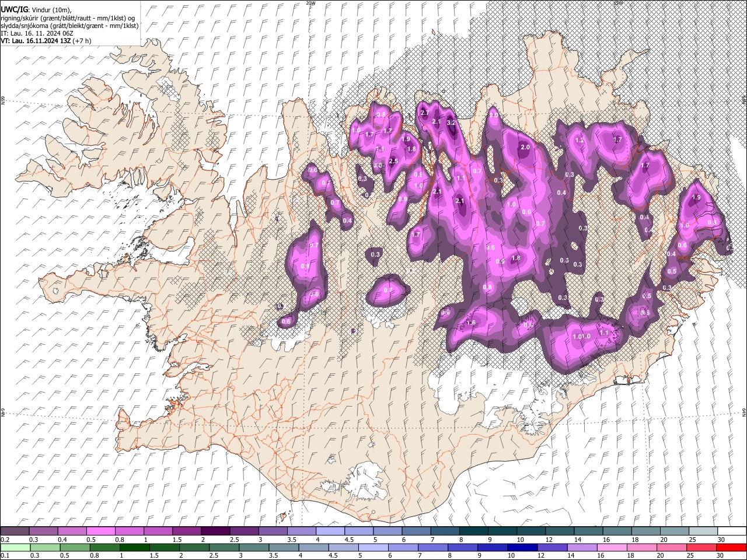
Task: Click the snow legend swatch between 0.2 and 0.3
Action: [x=15, y=531]
